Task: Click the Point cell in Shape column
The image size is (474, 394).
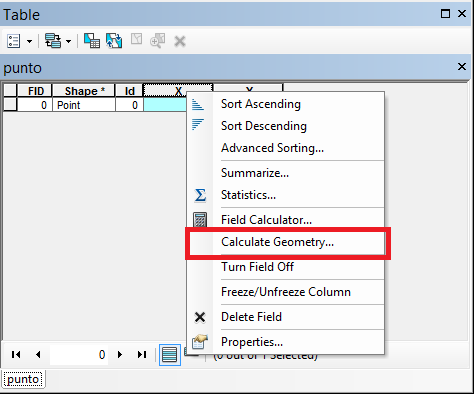Action: pos(84,105)
